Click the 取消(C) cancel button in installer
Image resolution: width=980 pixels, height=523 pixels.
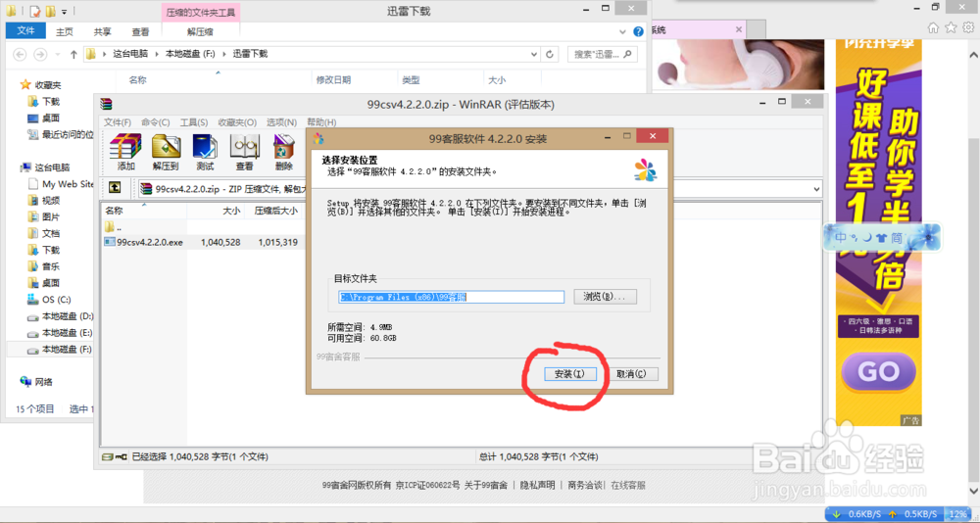(632, 374)
